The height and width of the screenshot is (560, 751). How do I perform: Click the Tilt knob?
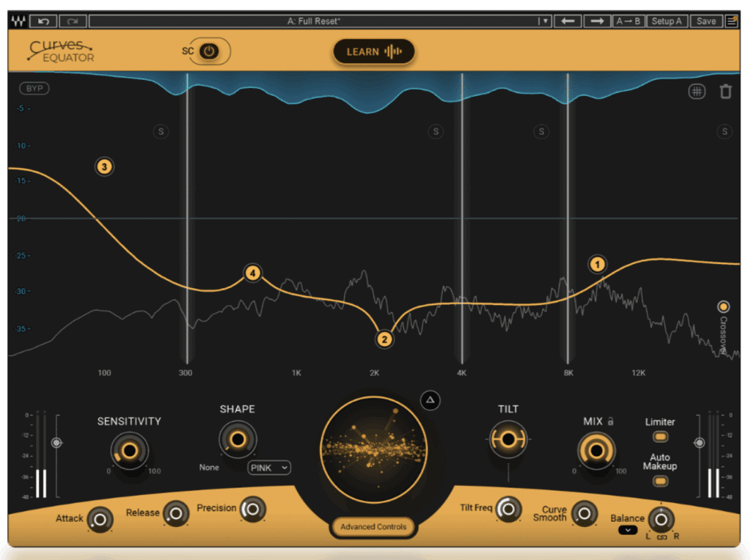[x=508, y=439]
